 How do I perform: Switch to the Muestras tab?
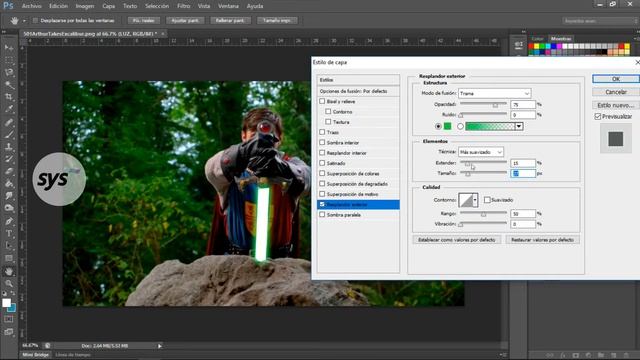[x=561, y=39]
